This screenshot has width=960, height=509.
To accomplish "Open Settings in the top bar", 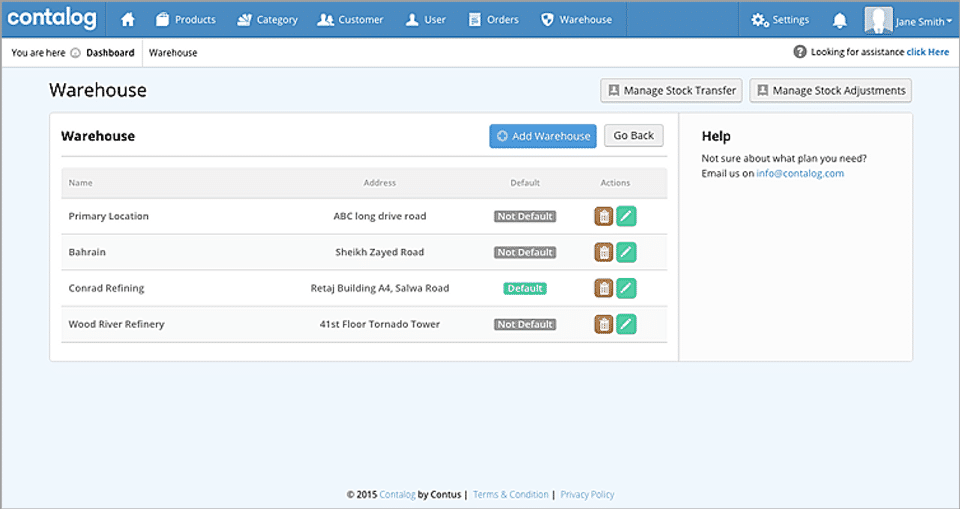I will click(x=780, y=20).
